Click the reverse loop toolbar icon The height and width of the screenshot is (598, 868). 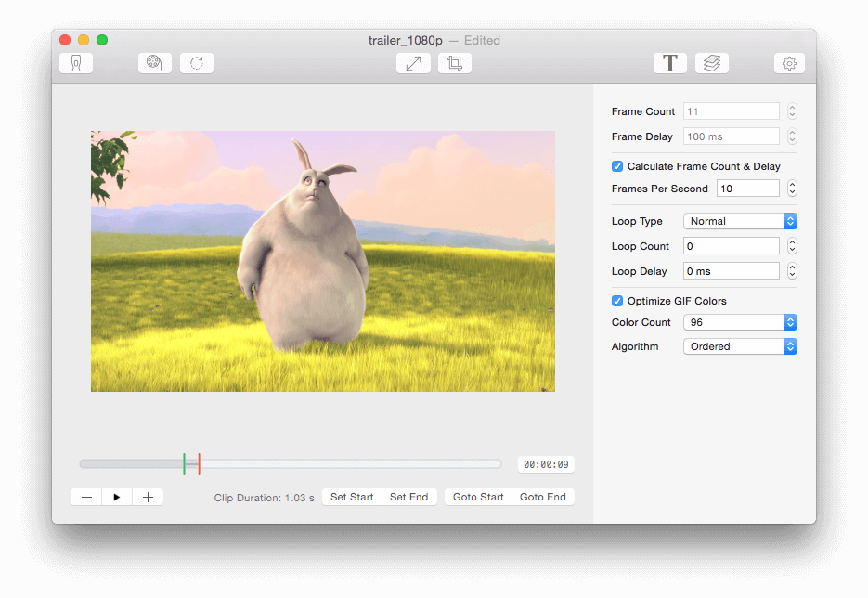pos(196,62)
